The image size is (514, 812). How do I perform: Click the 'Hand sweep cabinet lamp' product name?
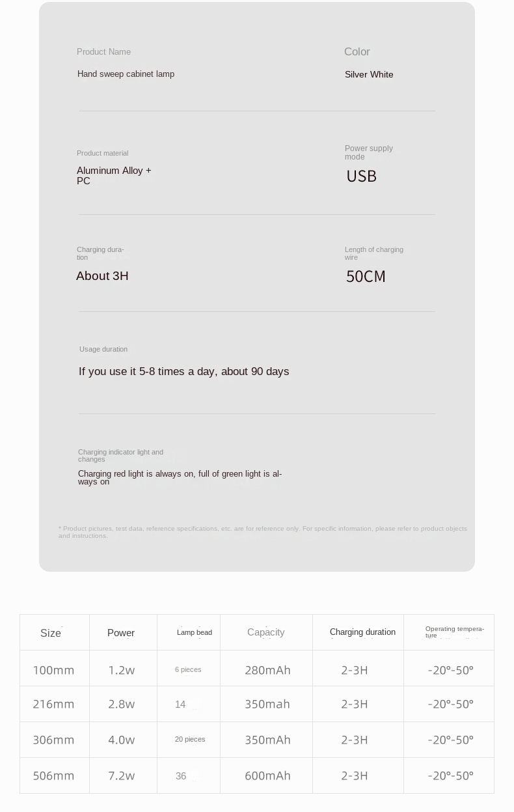click(126, 74)
